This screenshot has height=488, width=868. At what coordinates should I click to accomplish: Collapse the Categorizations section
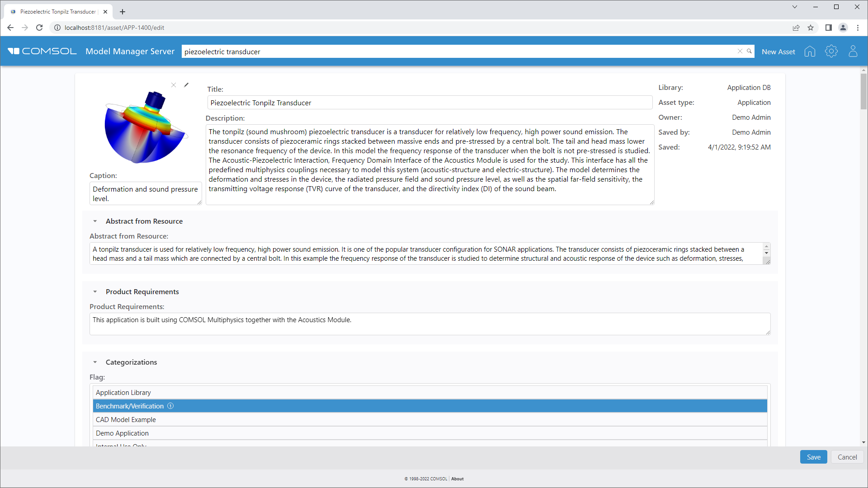click(x=95, y=362)
